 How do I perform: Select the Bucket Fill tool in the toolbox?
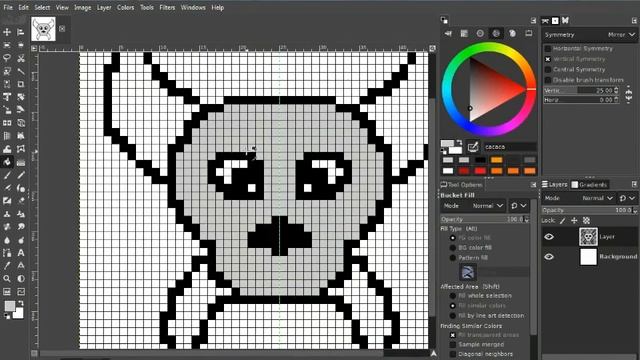(x=7, y=162)
